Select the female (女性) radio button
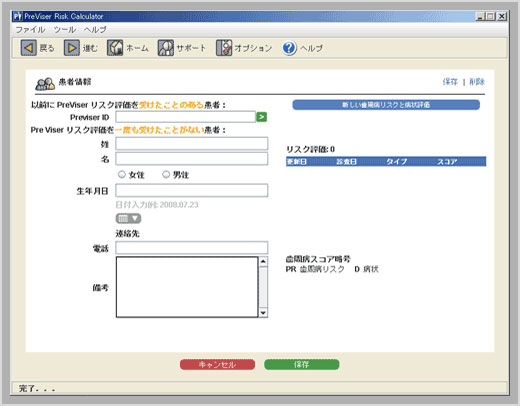 pyautogui.click(x=122, y=174)
